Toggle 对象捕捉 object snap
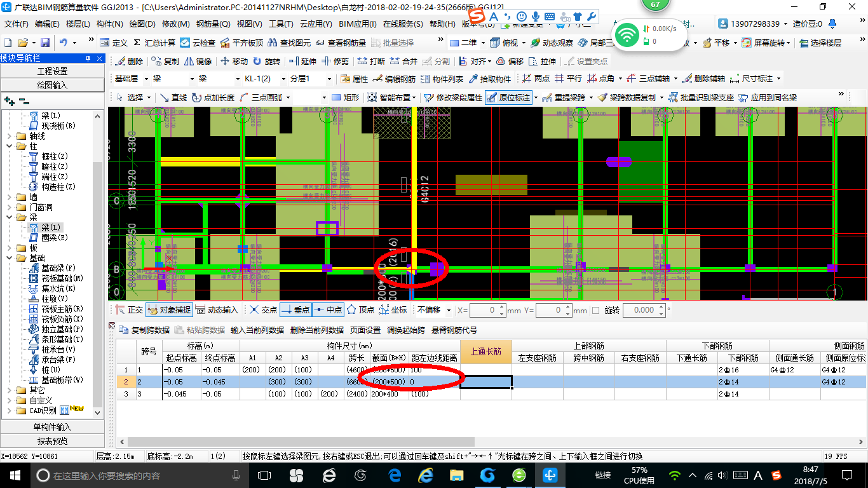Viewport: 868px width, 488px height. [169, 310]
